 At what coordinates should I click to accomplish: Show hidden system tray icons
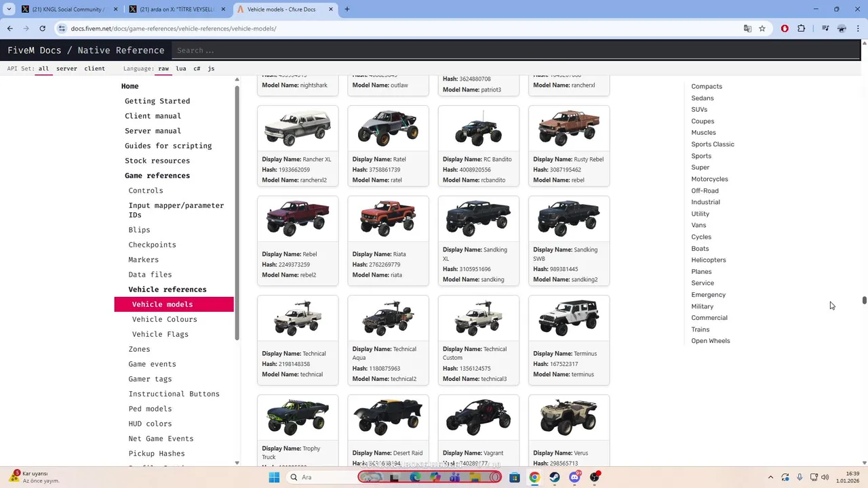770,477
